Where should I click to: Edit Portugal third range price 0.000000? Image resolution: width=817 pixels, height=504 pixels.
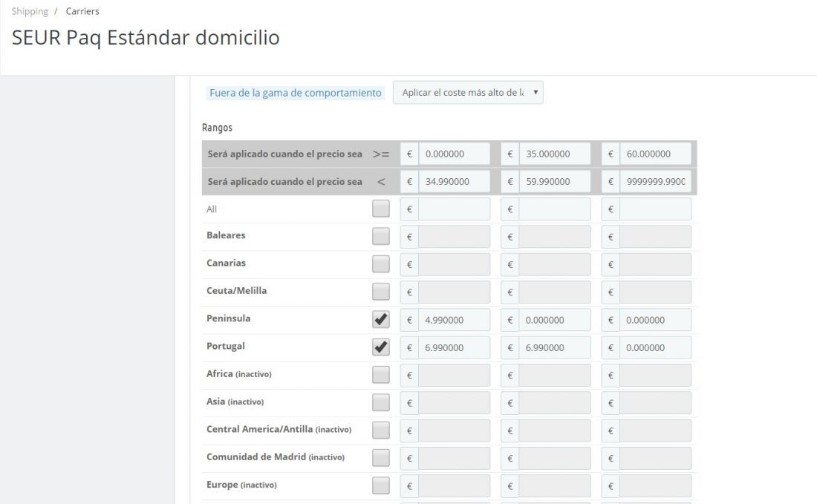point(655,347)
